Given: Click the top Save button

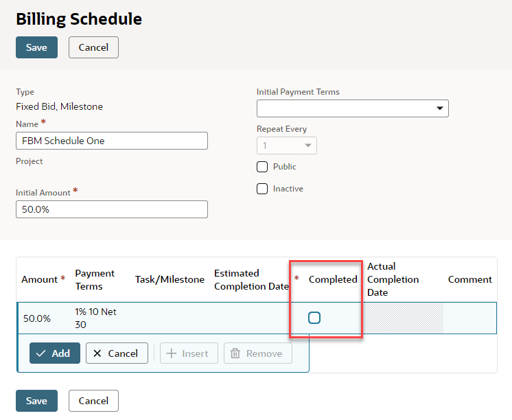Looking at the screenshot, I should (x=36, y=47).
